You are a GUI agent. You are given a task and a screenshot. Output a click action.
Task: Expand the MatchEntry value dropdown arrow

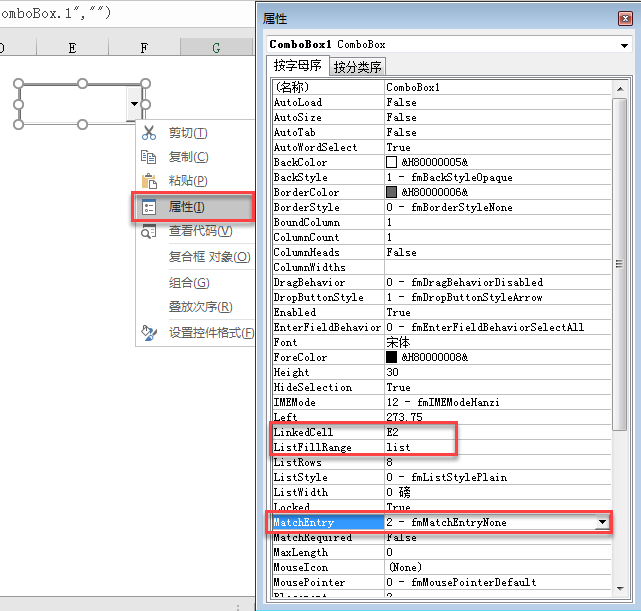[x=602, y=522]
